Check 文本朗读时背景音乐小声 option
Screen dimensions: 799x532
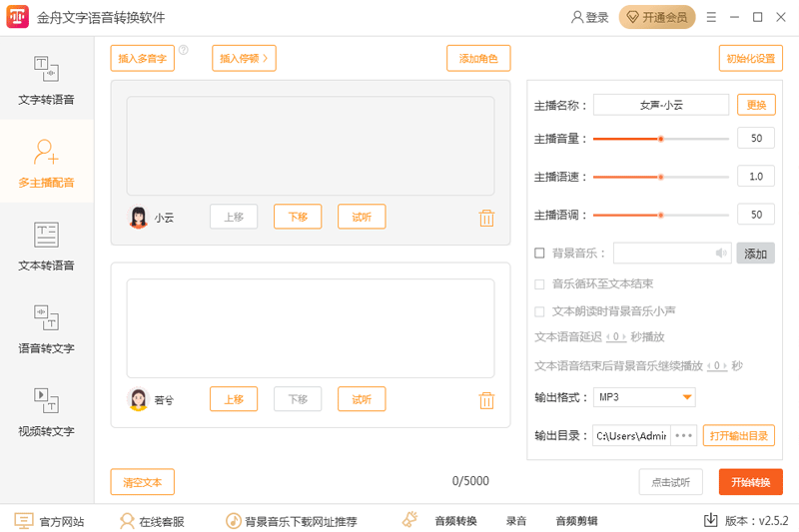coord(540,311)
